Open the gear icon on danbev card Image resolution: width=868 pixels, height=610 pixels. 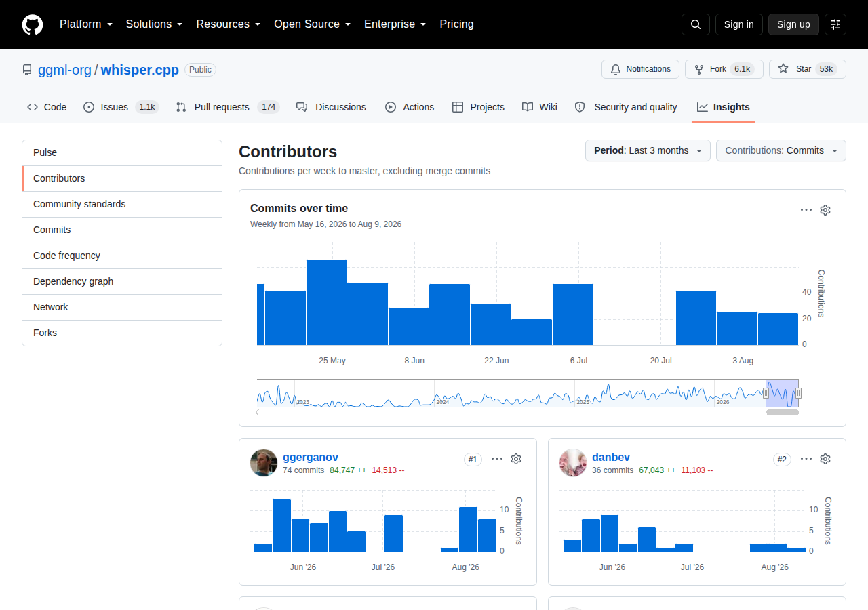click(x=825, y=459)
